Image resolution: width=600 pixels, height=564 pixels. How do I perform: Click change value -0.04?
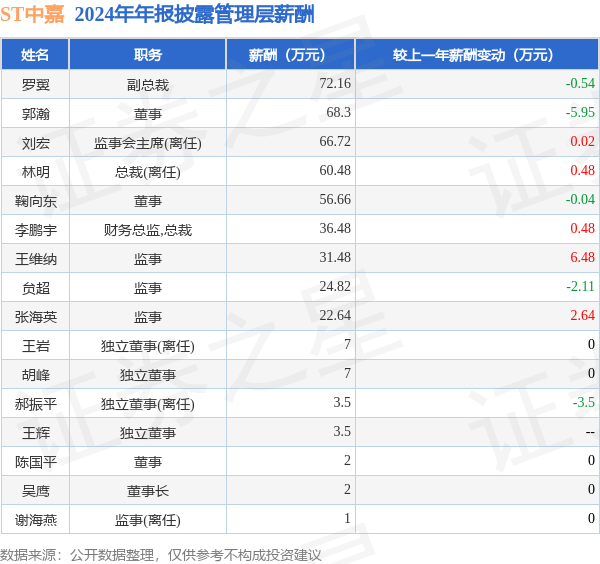(580, 199)
